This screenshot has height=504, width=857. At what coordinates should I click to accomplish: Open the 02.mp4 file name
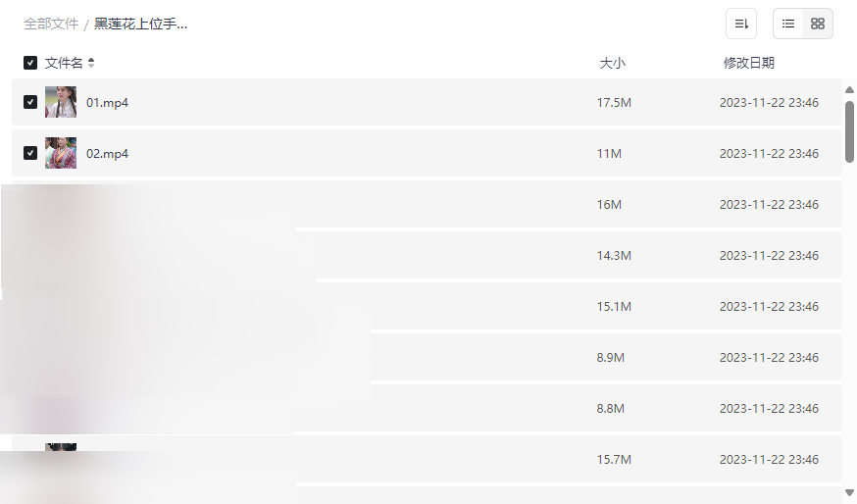[x=107, y=153]
